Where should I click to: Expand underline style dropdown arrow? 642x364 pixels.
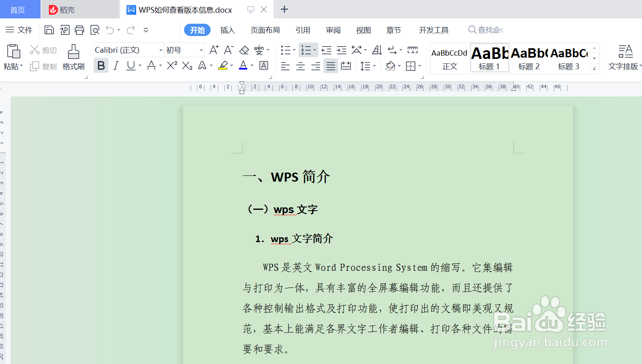pyautogui.click(x=140, y=65)
